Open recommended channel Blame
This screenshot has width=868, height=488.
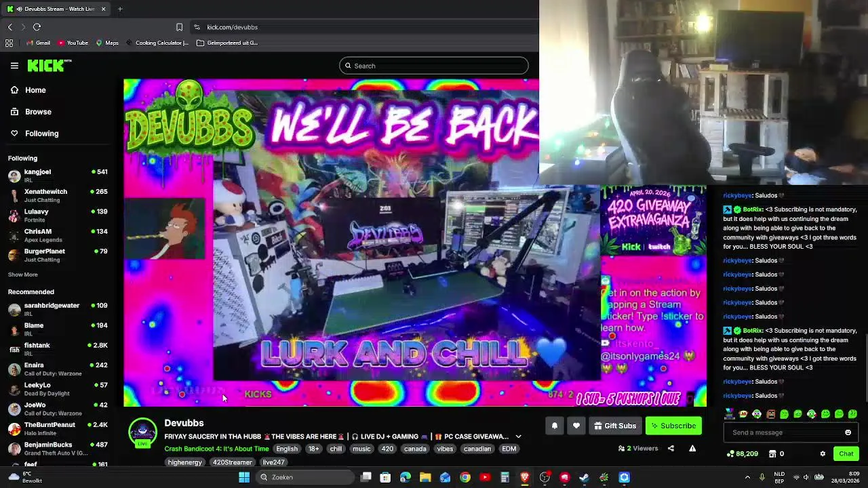tap(58, 329)
